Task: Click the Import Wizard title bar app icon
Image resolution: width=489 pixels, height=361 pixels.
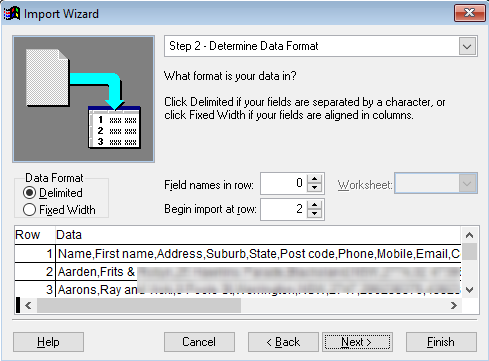Action: [x=12, y=13]
